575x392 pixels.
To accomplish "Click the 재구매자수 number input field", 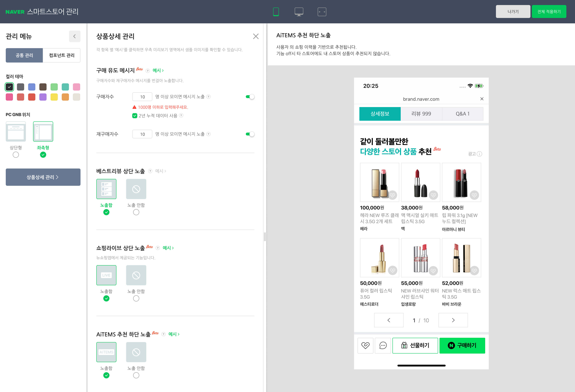I will [x=142, y=134].
